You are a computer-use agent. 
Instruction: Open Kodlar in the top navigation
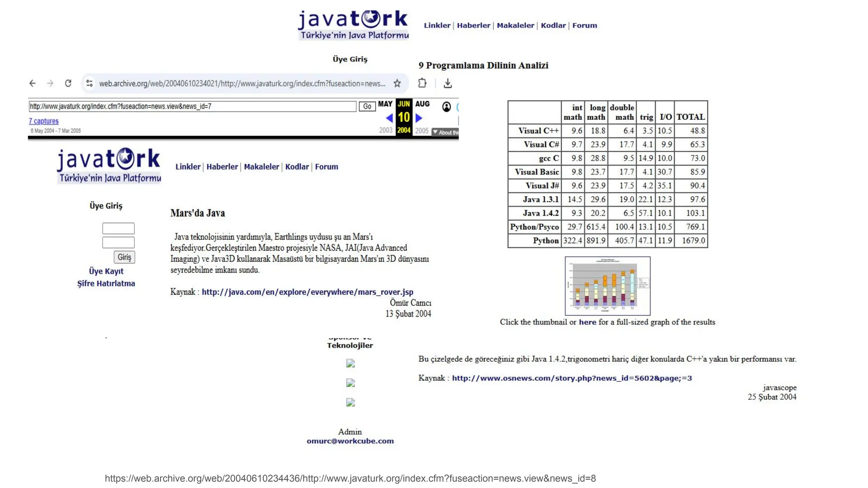[x=553, y=25]
